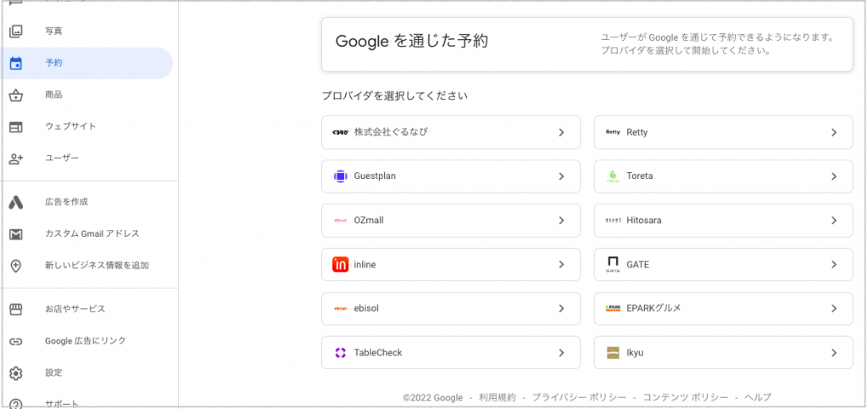Expand the EPARKグルメ provider chevron
Viewport: 868px width, 409px height.
coord(834,309)
